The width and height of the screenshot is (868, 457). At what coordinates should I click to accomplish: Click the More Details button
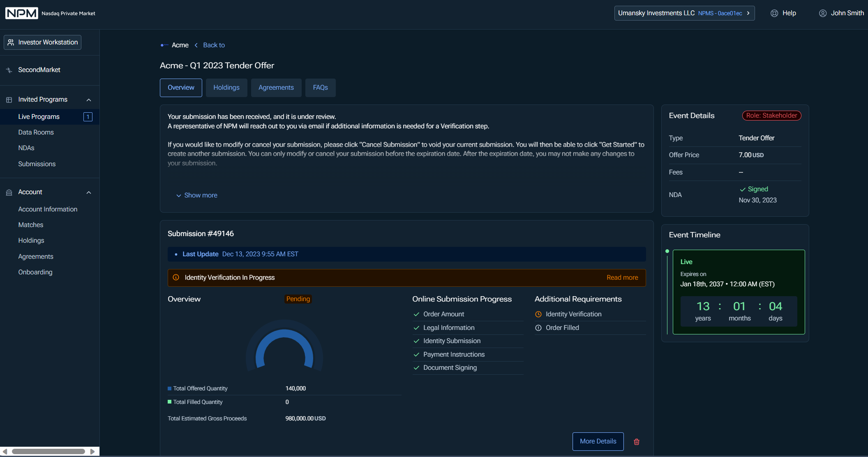point(598,441)
